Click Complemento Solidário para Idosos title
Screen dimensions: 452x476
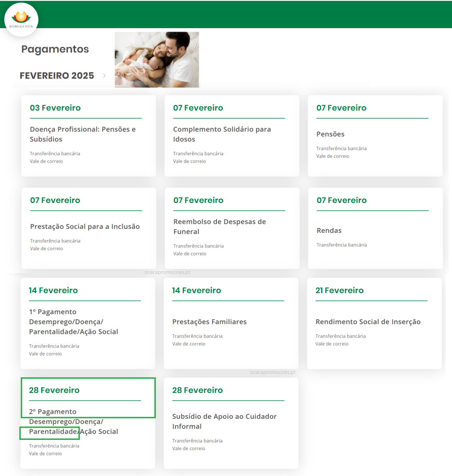[x=222, y=134]
